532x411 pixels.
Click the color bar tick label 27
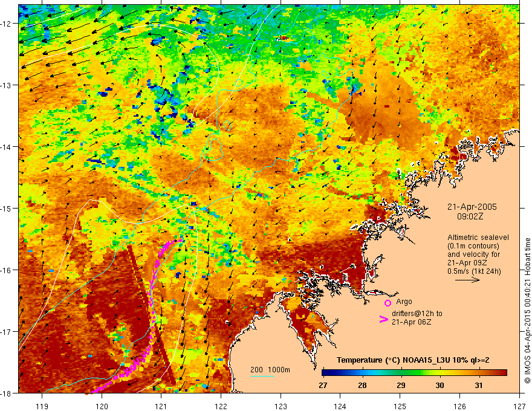[x=323, y=386]
